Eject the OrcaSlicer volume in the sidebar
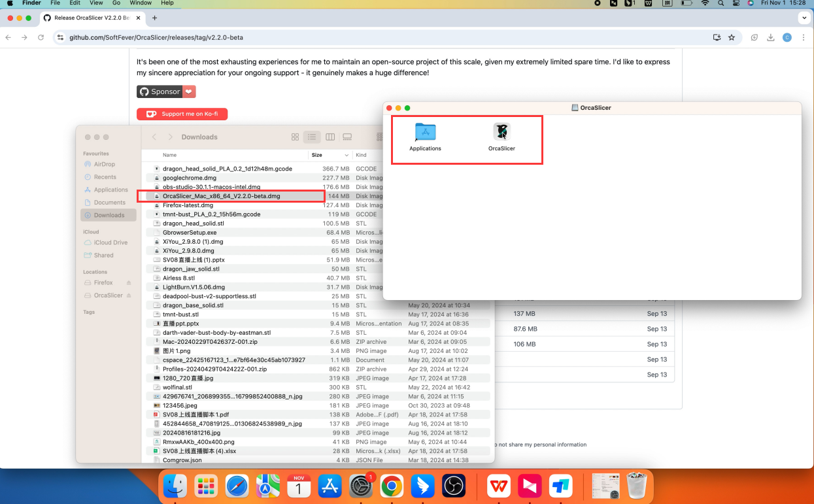This screenshot has height=504, width=814. pos(129,295)
